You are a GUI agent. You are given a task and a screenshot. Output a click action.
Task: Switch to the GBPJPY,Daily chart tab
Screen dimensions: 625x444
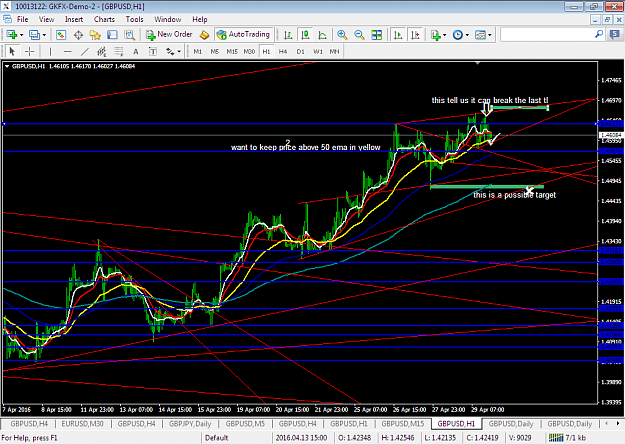tap(190, 424)
